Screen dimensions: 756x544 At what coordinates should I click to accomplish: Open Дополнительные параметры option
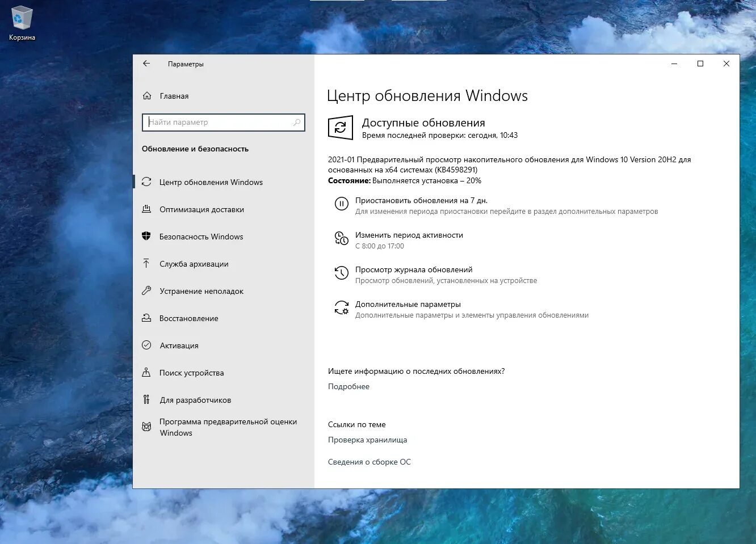pyautogui.click(x=408, y=304)
